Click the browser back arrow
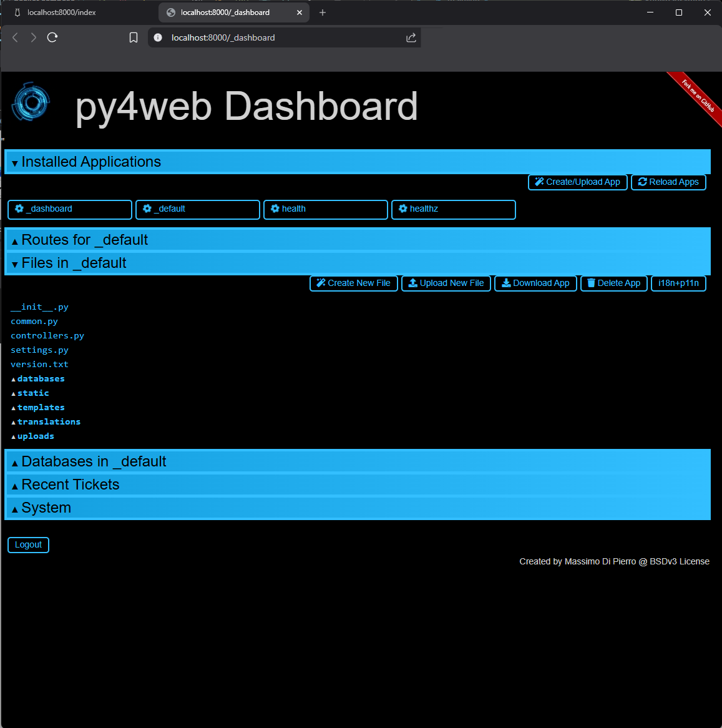 16,37
